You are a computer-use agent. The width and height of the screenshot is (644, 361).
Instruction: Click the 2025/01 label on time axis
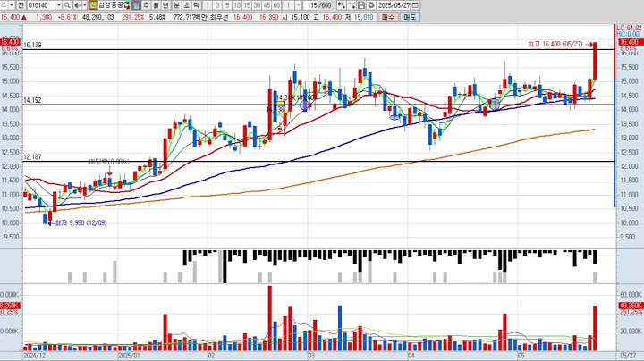(129, 356)
